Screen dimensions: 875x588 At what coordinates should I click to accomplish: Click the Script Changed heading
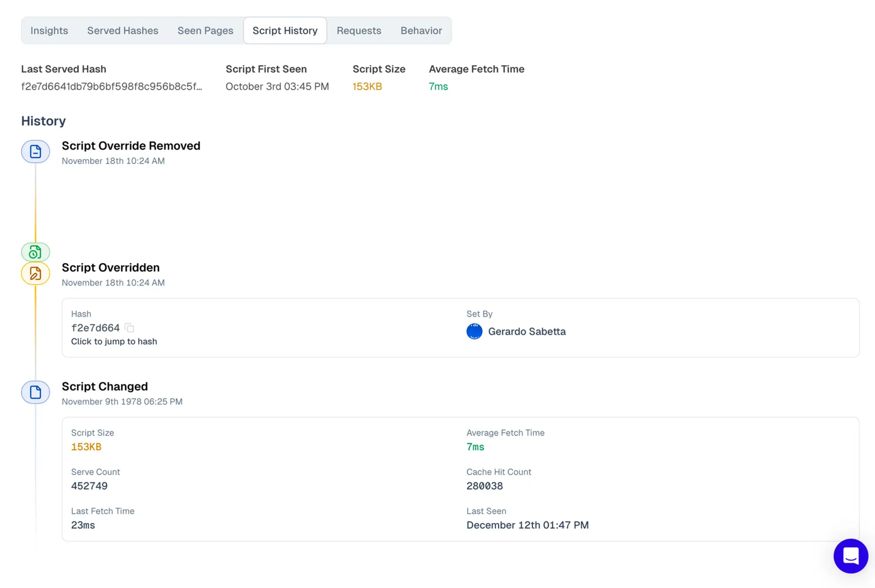coord(105,386)
